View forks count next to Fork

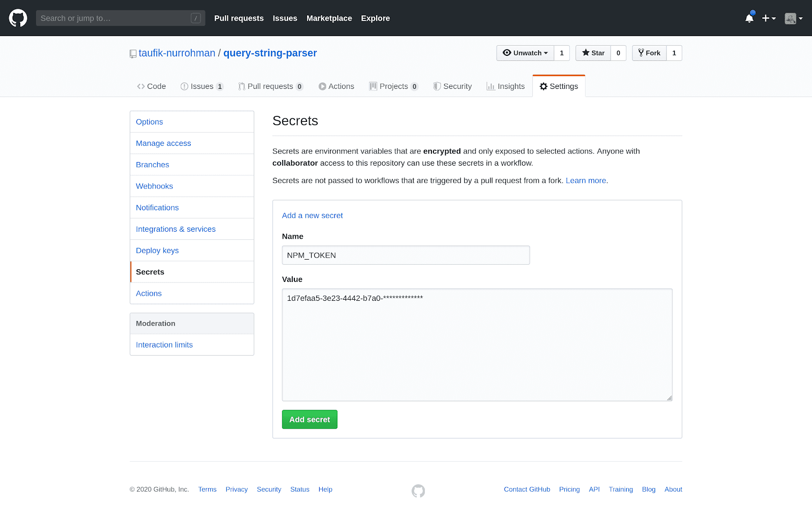point(674,53)
